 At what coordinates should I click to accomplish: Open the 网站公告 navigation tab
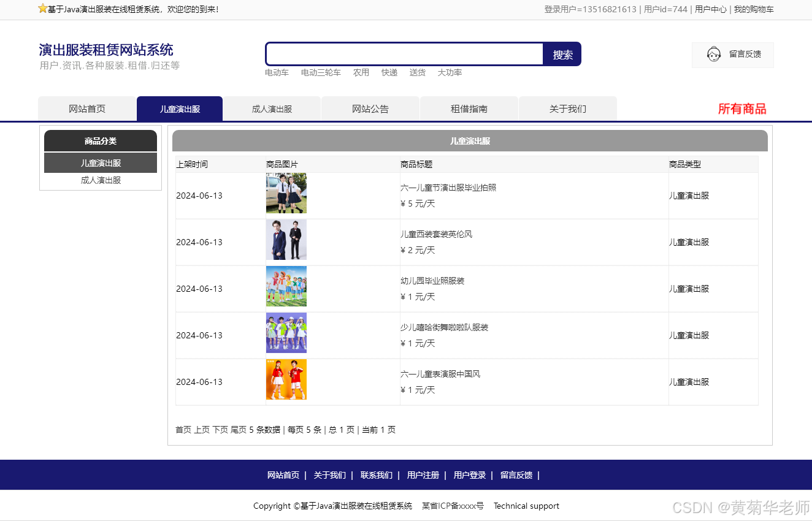click(x=370, y=109)
